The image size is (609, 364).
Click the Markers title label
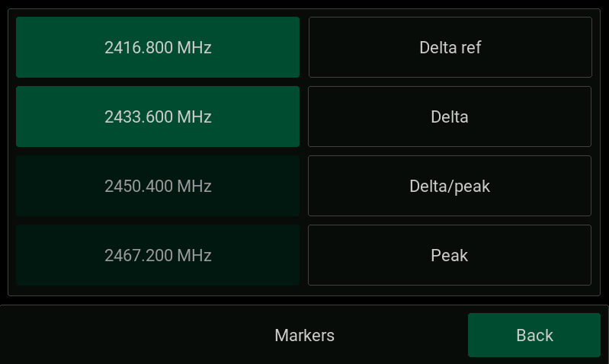point(304,335)
